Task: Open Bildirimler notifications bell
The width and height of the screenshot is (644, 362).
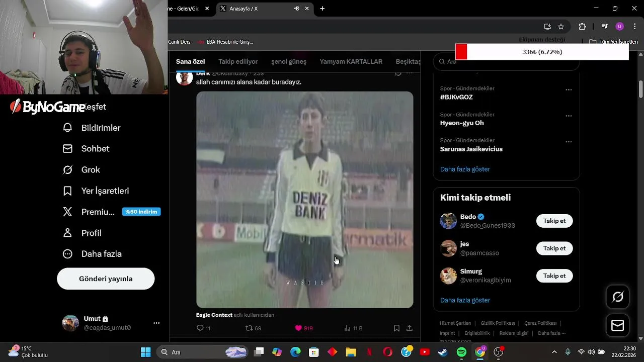Action: pyautogui.click(x=67, y=128)
